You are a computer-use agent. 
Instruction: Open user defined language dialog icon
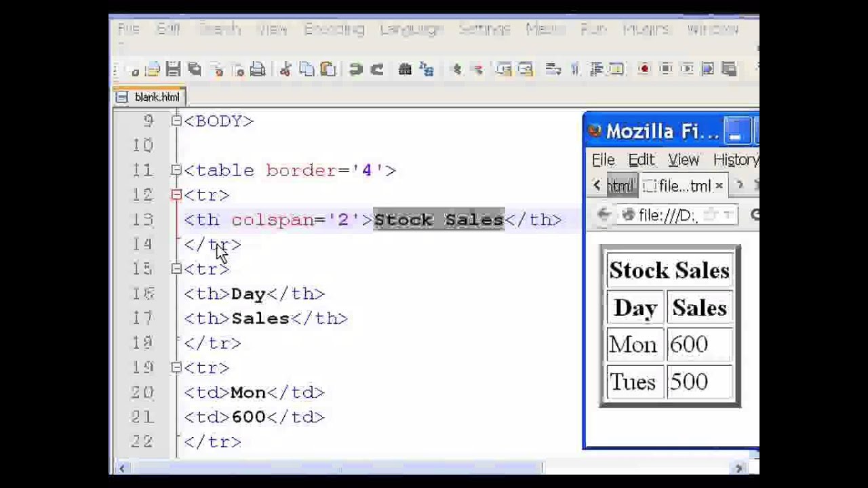pos(616,69)
